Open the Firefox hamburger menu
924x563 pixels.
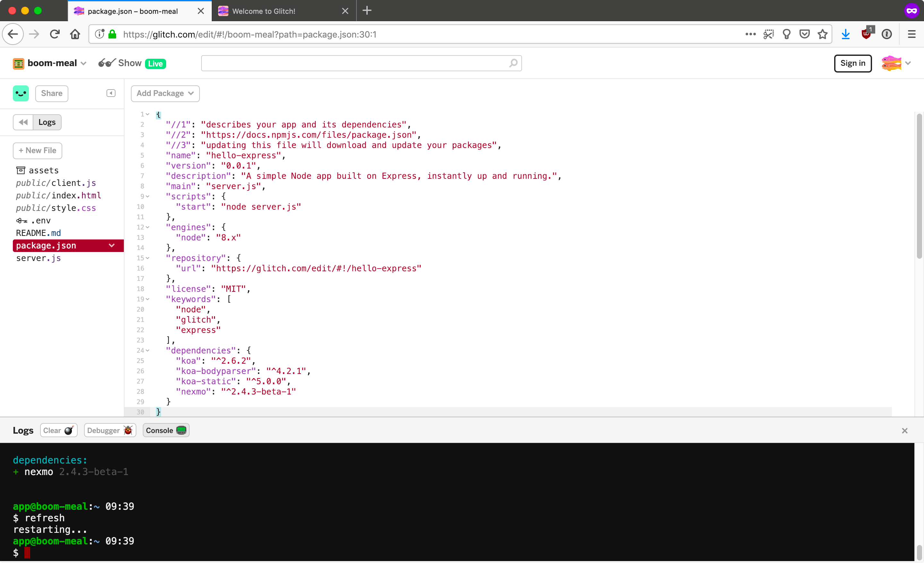tap(911, 35)
